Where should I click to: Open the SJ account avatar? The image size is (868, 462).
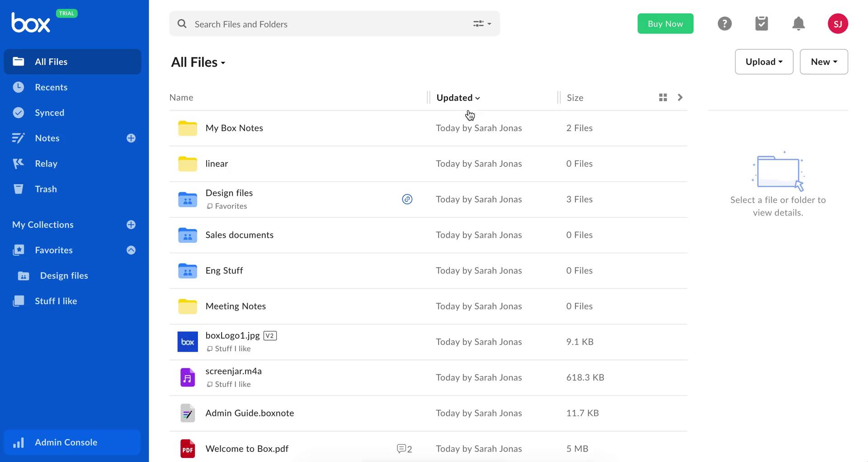point(838,24)
